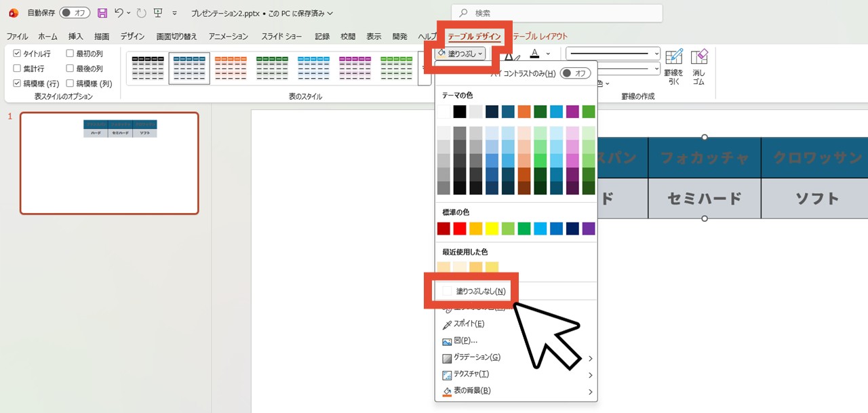The width and height of the screenshot is (868, 413).
Task: Click the Undo arrow icon
Action: point(119,13)
